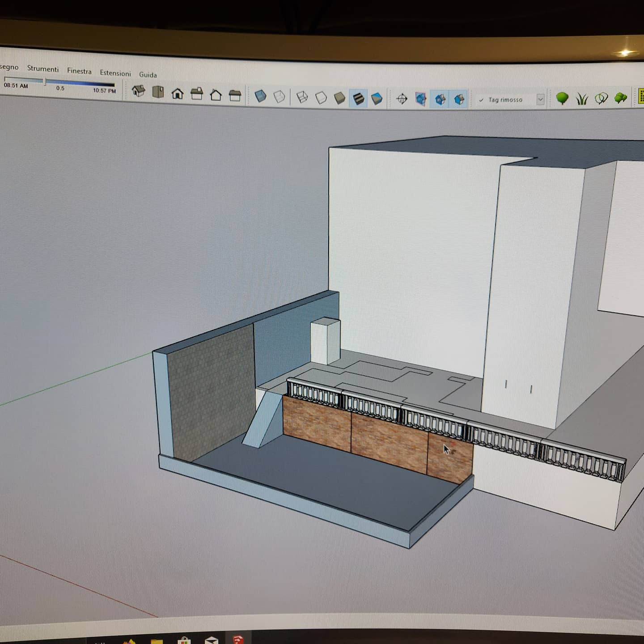Click the 10:57 PM time label

point(104,90)
